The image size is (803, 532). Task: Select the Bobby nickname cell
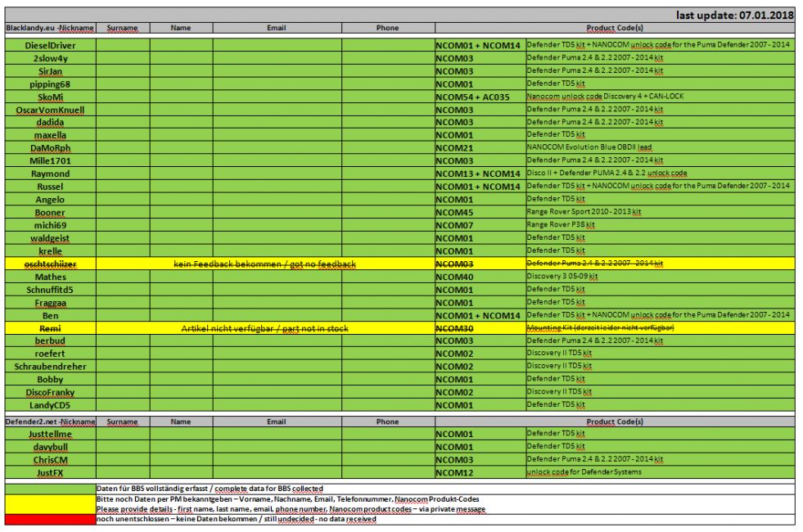[50, 380]
